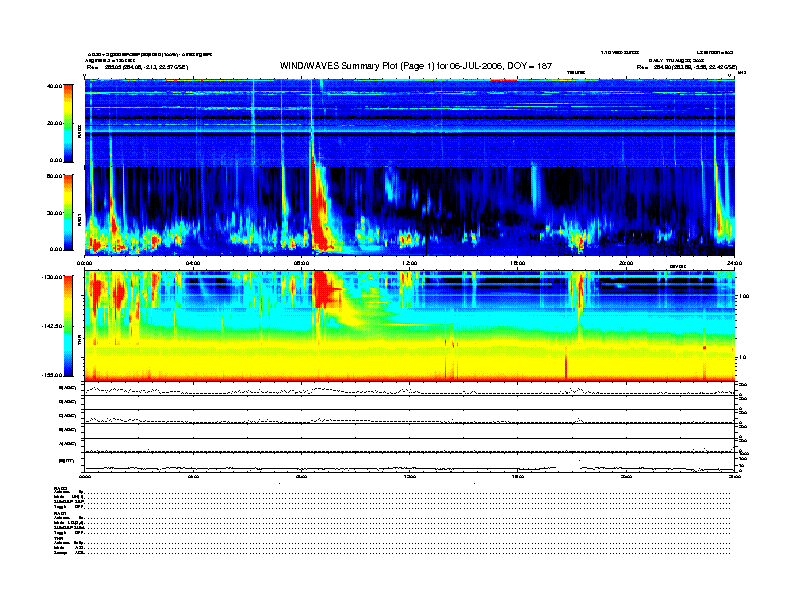This screenshot has width=792, height=612.
Task: Click the top line plot panel below TNR
Action: (409, 389)
